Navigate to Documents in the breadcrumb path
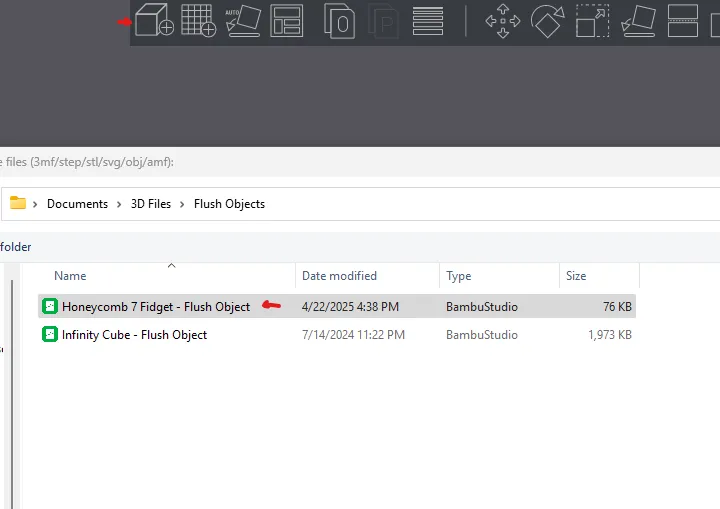720x509 pixels. pos(77,204)
